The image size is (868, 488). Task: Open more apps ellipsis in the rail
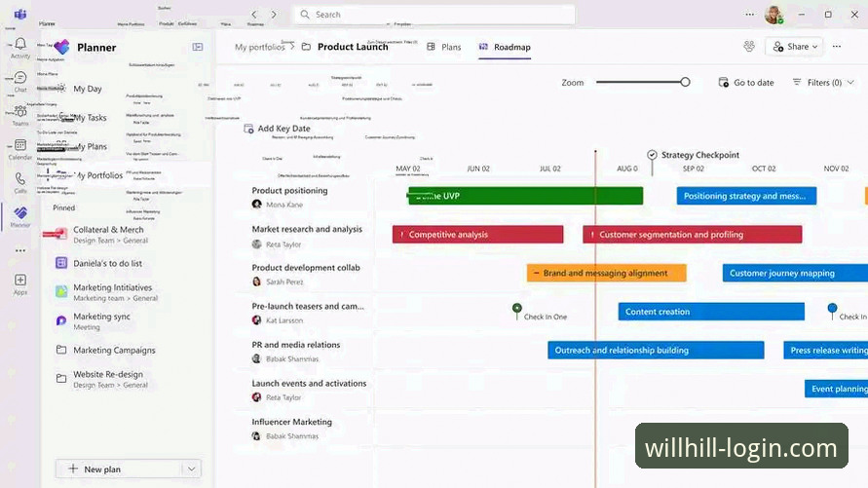pyautogui.click(x=20, y=250)
